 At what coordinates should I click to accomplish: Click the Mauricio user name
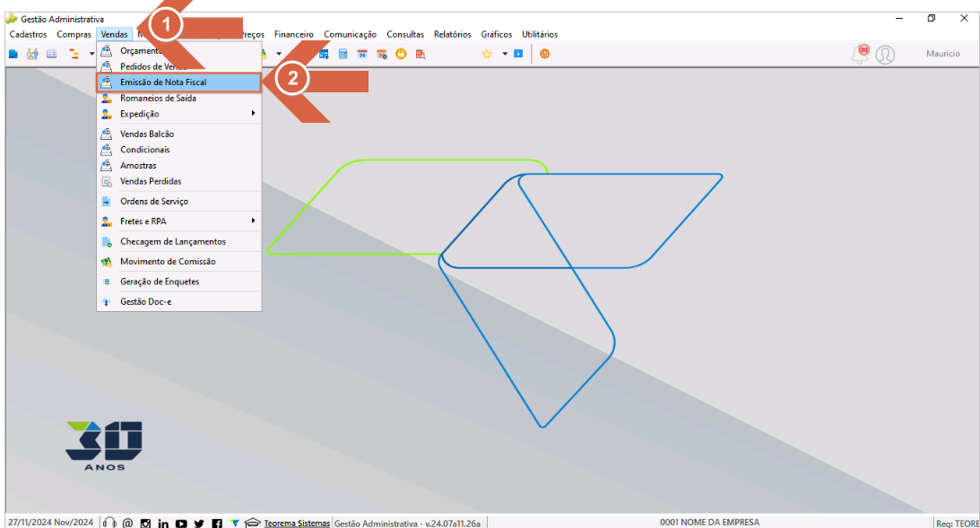[943, 54]
